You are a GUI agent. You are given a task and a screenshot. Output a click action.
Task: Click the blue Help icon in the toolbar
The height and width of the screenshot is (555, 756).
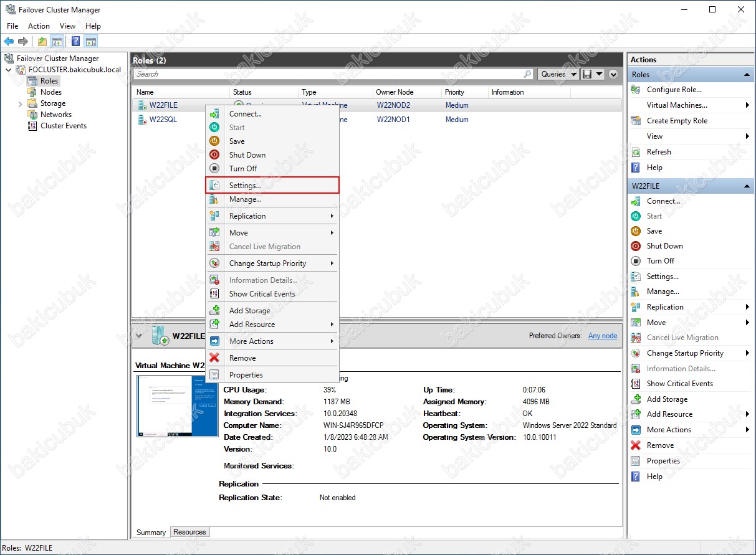pos(75,42)
